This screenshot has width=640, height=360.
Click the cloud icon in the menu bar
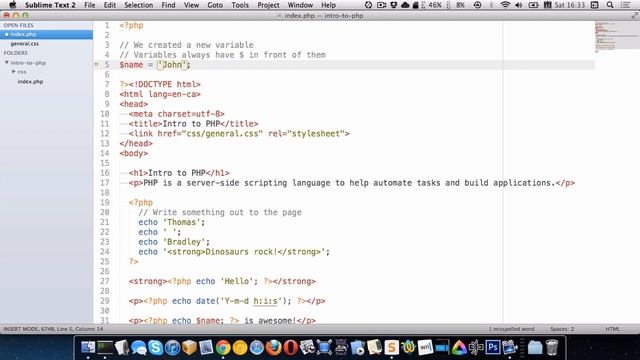point(405,5)
